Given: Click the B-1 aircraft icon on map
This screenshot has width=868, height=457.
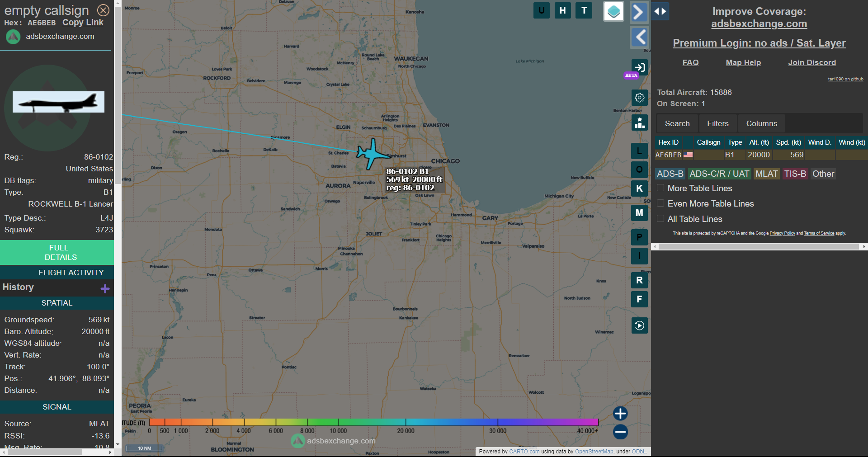Looking at the screenshot, I should (373, 154).
